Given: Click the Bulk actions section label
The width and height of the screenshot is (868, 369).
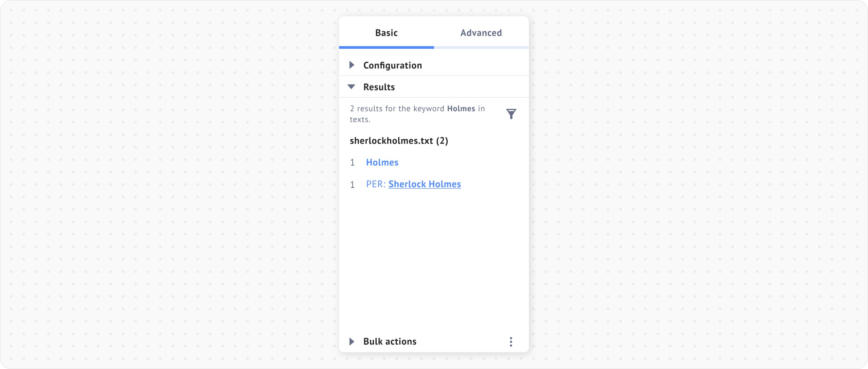Looking at the screenshot, I should [x=390, y=342].
